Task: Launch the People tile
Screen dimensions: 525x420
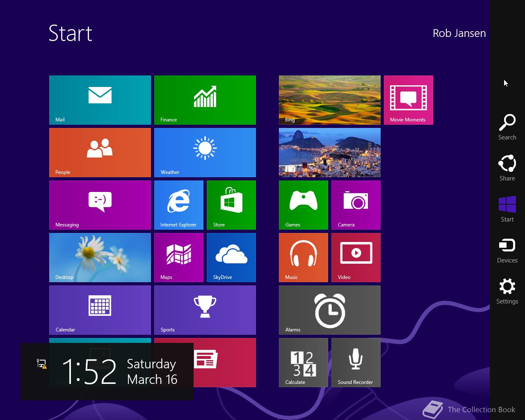Action: pyautogui.click(x=100, y=153)
